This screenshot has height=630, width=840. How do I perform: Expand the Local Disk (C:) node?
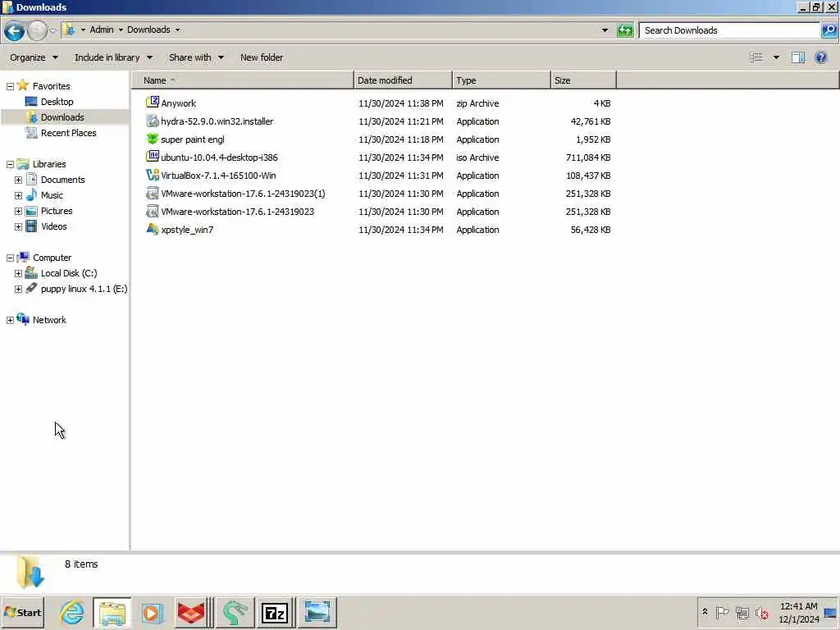tap(18, 273)
